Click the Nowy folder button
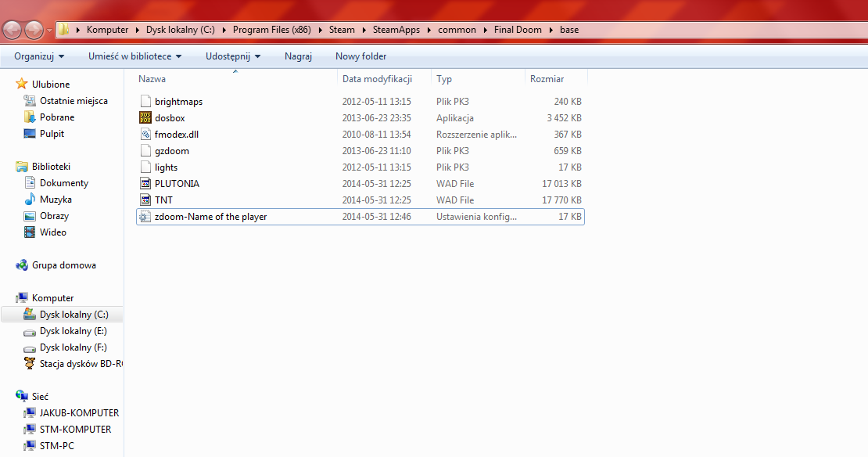This screenshot has width=868, height=457. 361,56
